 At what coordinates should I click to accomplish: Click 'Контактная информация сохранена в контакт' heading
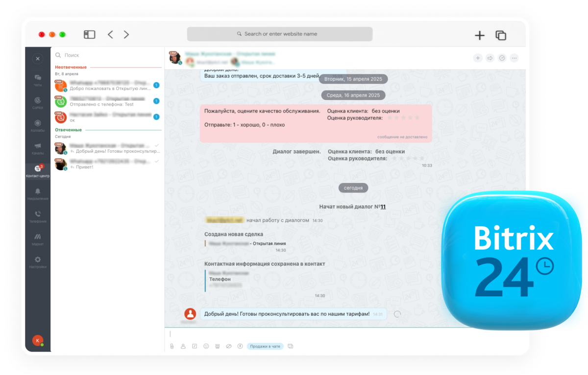pyautogui.click(x=265, y=264)
